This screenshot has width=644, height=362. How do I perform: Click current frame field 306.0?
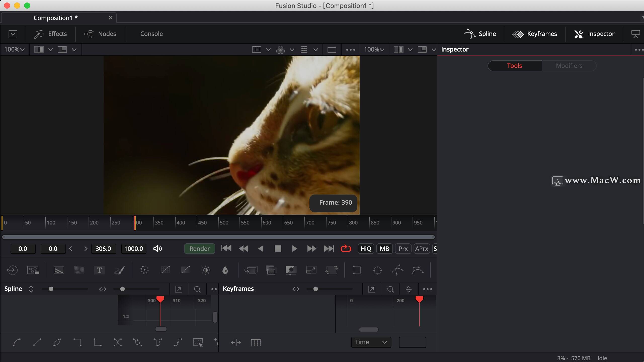(x=103, y=249)
